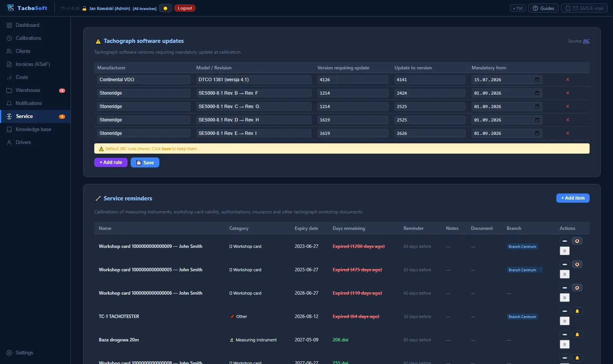The height and width of the screenshot is (364, 613).
Task: Open date picker for Rev. D rule
Action: 537,120
